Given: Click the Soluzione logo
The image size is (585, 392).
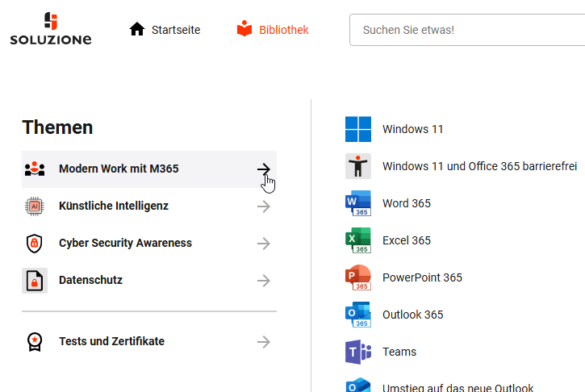Looking at the screenshot, I should 51,29.
